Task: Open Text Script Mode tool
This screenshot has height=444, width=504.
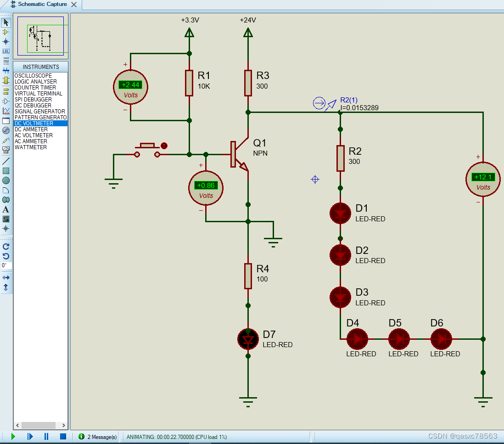Action: click(x=6, y=61)
